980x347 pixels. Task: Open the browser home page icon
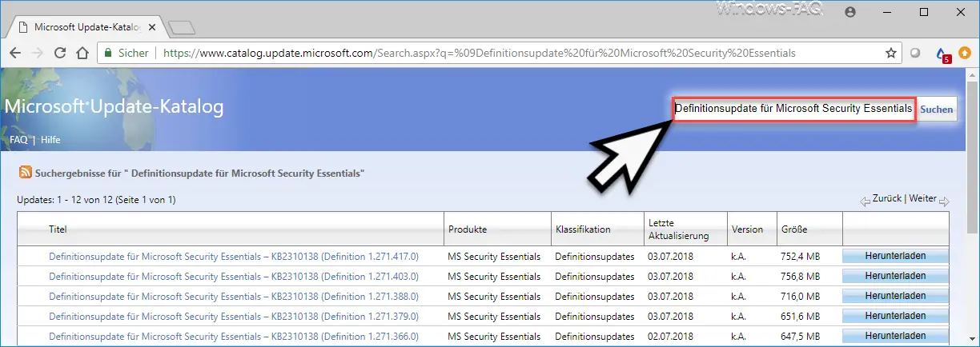click(82, 53)
